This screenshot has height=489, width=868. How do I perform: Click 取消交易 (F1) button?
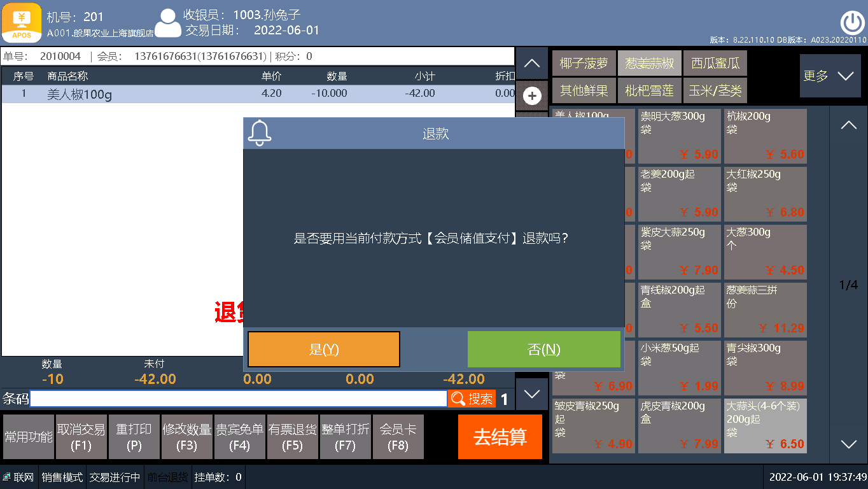coord(81,437)
